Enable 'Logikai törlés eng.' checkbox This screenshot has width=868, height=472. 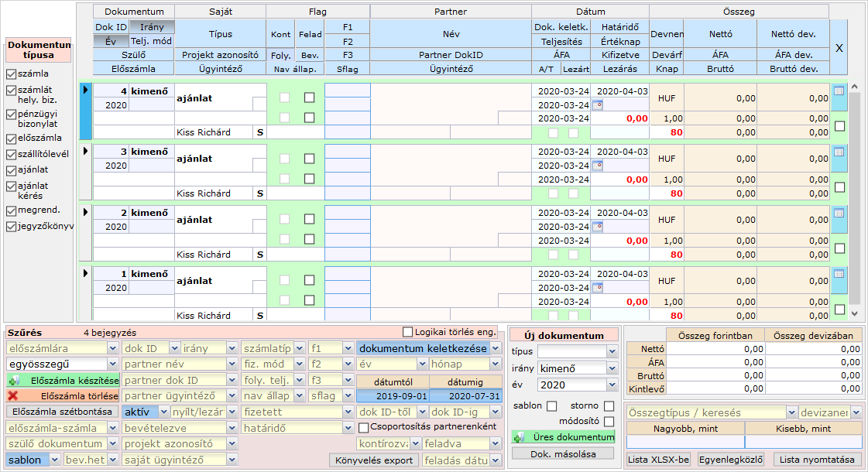click(x=408, y=332)
